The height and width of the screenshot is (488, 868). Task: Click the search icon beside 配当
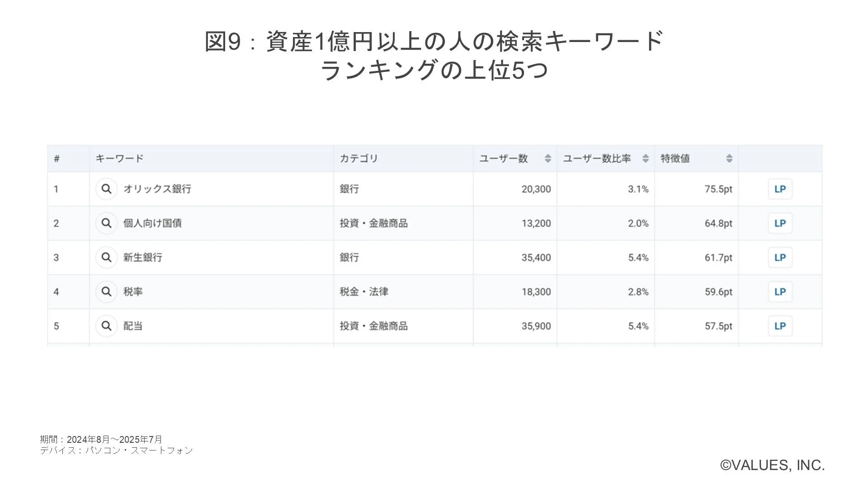[x=107, y=326]
